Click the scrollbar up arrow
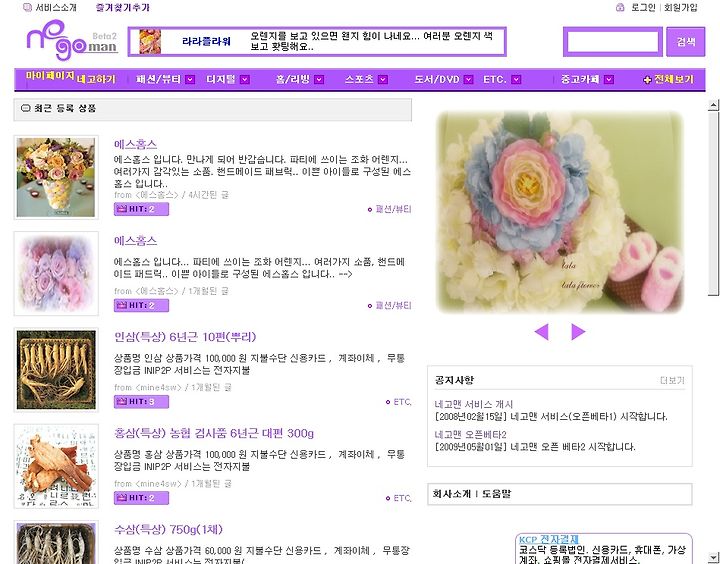This screenshot has height=564, width=720. [x=713, y=105]
